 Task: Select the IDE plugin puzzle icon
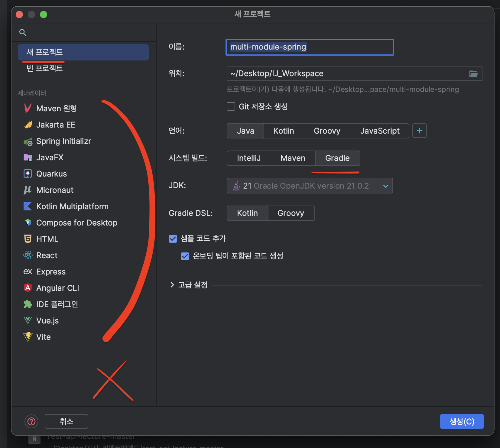click(28, 304)
